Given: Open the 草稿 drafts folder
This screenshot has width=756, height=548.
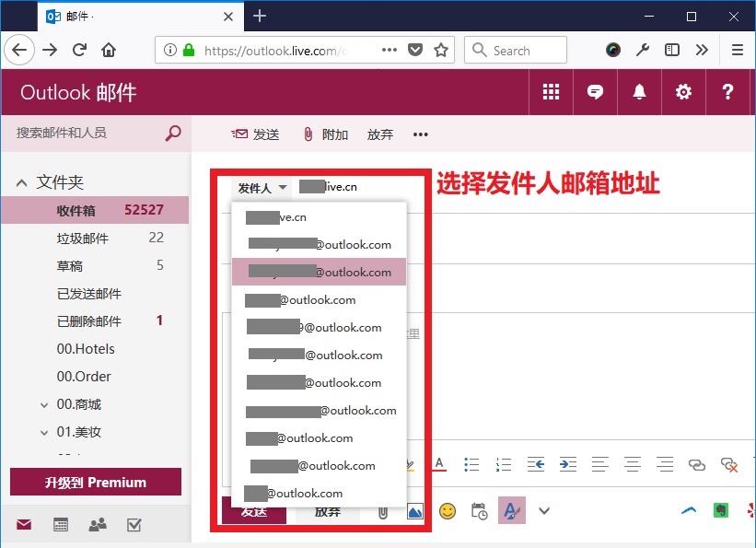Looking at the screenshot, I should click(95, 265).
